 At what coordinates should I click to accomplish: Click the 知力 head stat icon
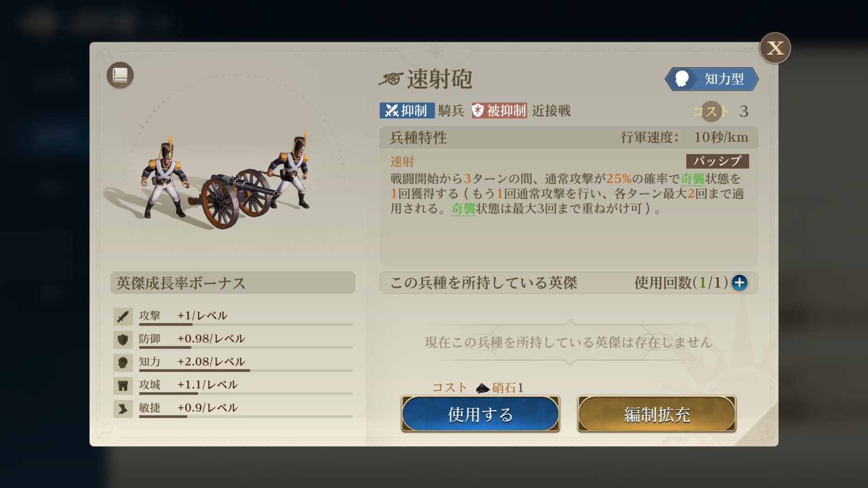click(x=123, y=362)
